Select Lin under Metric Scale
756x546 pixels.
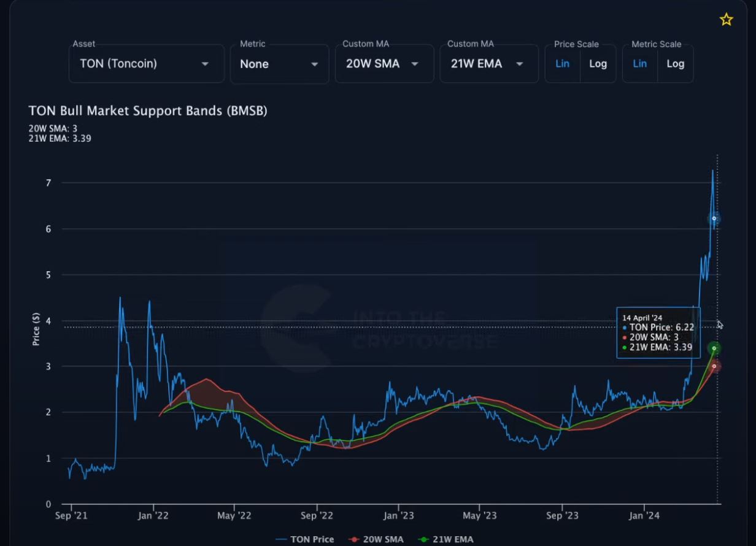click(640, 63)
